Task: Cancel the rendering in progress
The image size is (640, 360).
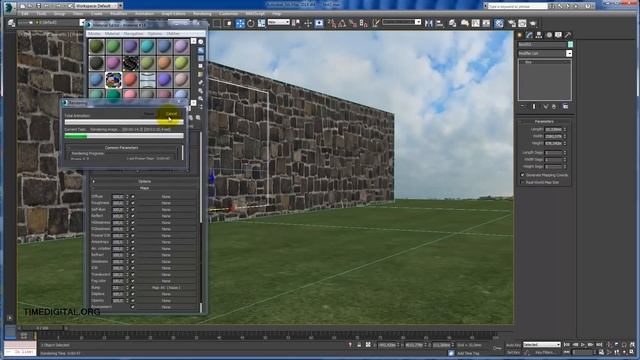Action: (171, 114)
